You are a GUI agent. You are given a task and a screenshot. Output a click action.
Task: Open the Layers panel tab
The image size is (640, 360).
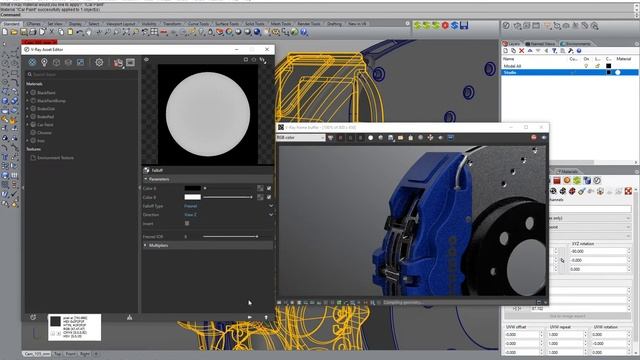tap(511, 43)
